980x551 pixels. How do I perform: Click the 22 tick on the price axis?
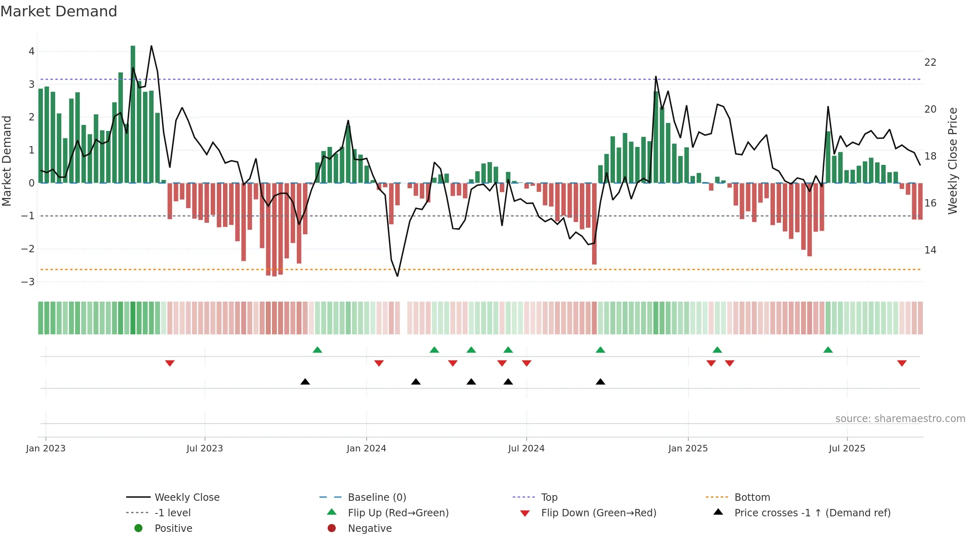coord(930,62)
